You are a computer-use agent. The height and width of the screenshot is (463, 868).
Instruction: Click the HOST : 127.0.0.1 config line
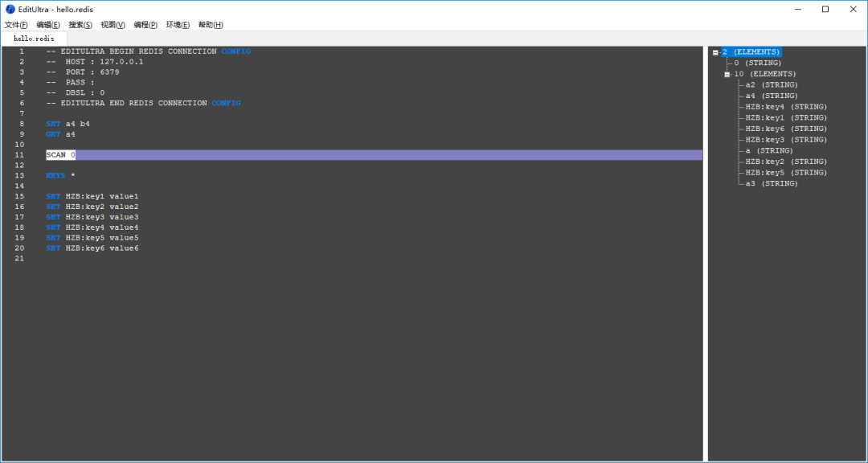click(95, 62)
